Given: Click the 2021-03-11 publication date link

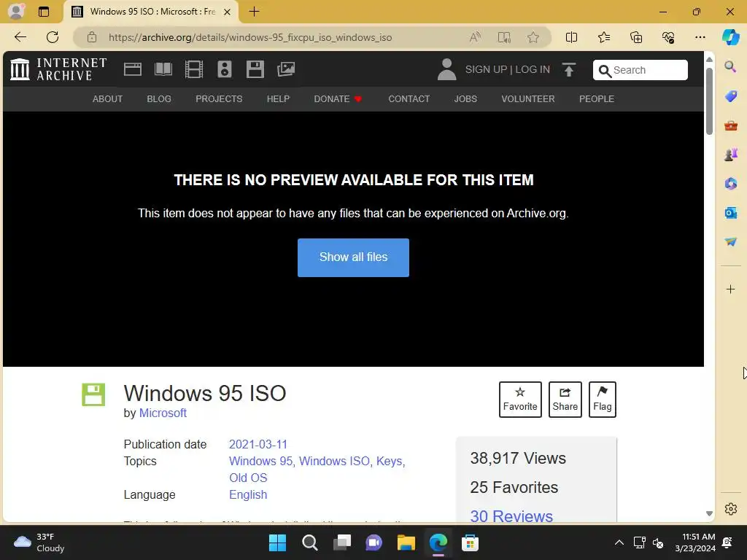Looking at the screenshot, I should [x=258, y=444].
